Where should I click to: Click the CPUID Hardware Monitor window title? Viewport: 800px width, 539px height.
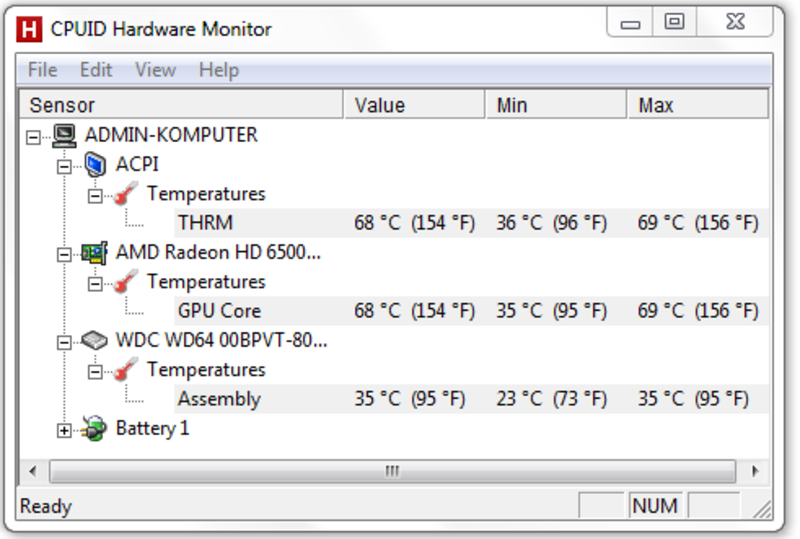click(161, 29)
